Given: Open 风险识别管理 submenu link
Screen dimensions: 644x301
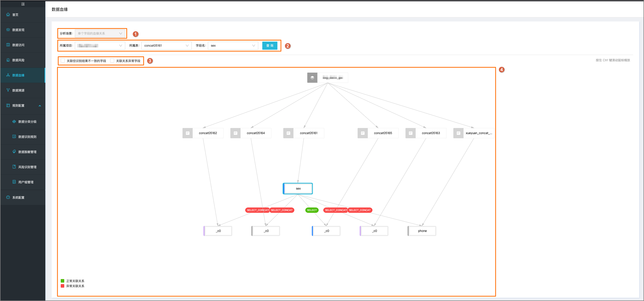Looking at the screenshot, I should [23, 167].
